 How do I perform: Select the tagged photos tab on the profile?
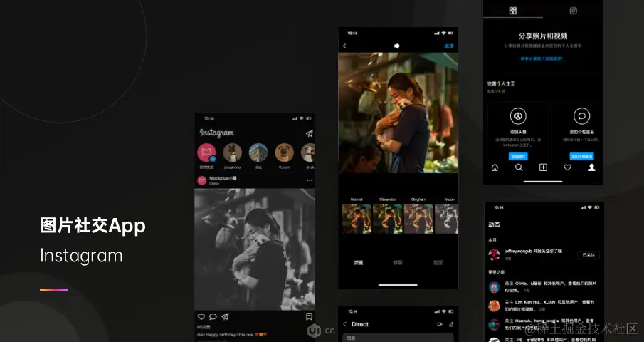[x=574, y=11]
